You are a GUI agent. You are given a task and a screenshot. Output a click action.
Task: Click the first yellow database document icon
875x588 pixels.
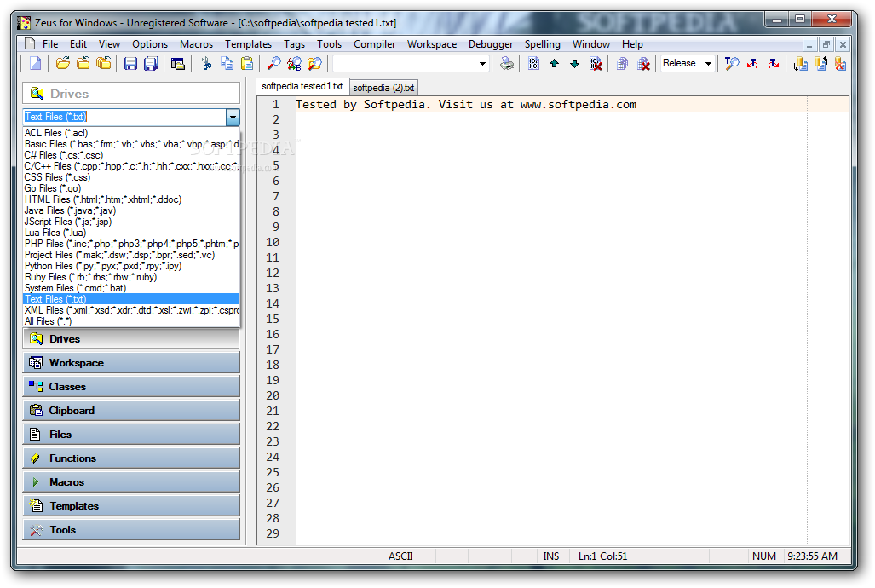pos(800,64)
